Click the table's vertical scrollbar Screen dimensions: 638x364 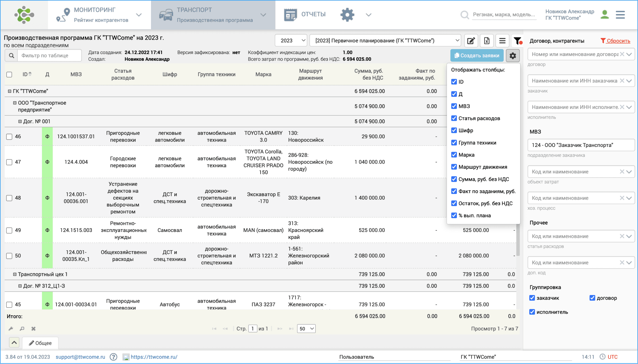click(x=518, y=239)
